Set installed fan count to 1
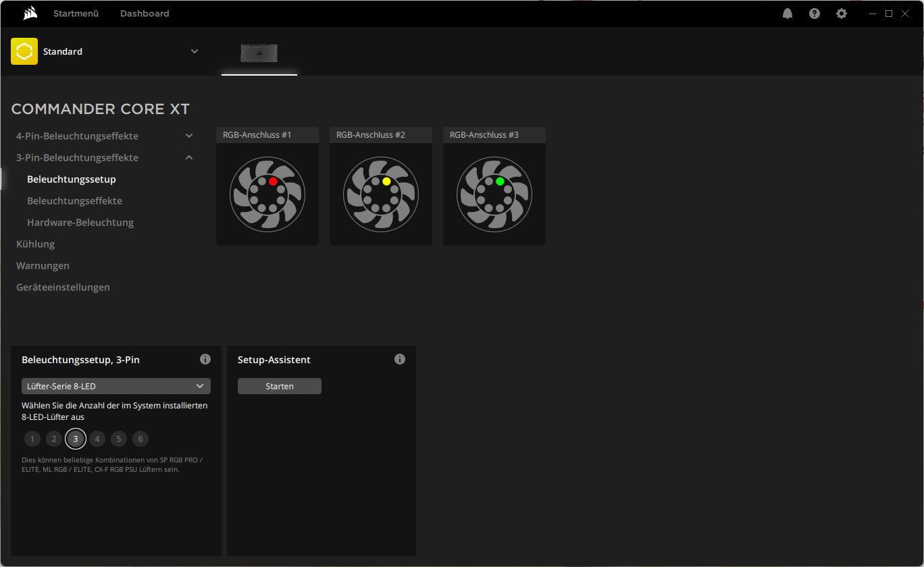 pos(32,439)
